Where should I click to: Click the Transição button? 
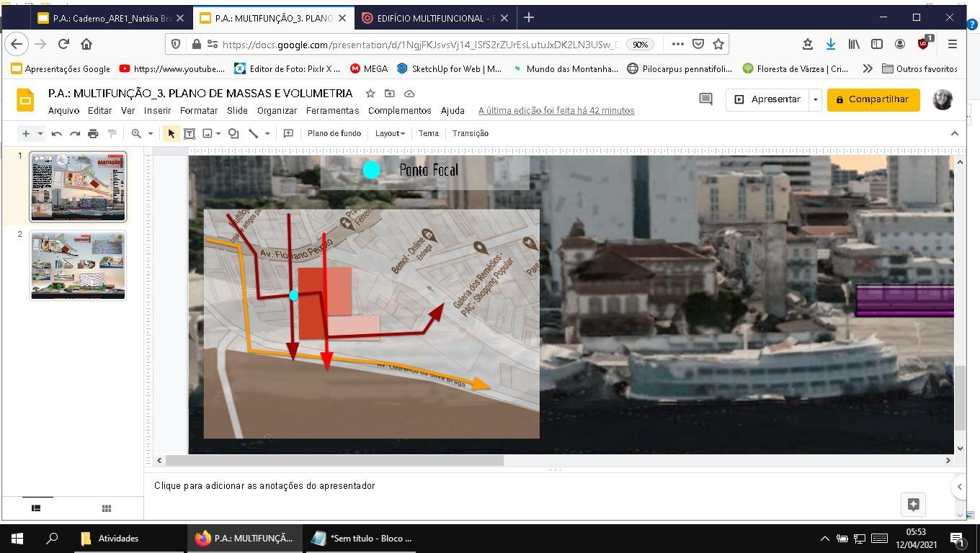(x=471, y=133)
